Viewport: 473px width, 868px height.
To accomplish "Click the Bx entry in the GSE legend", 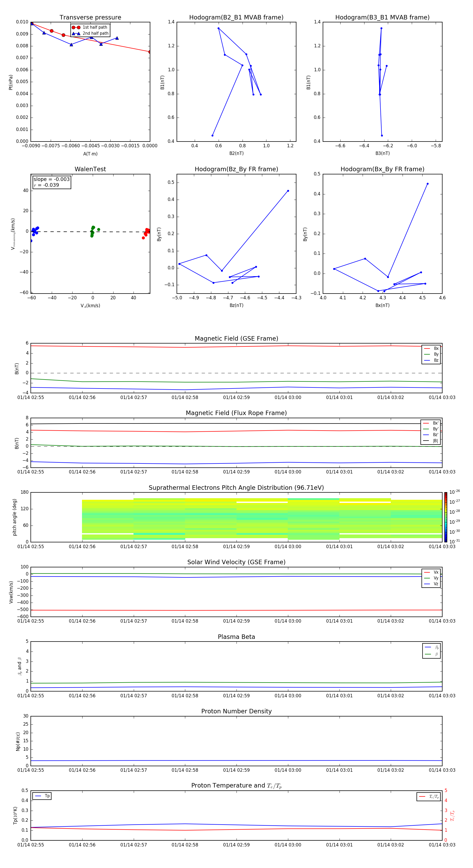I will pos(431,349).
